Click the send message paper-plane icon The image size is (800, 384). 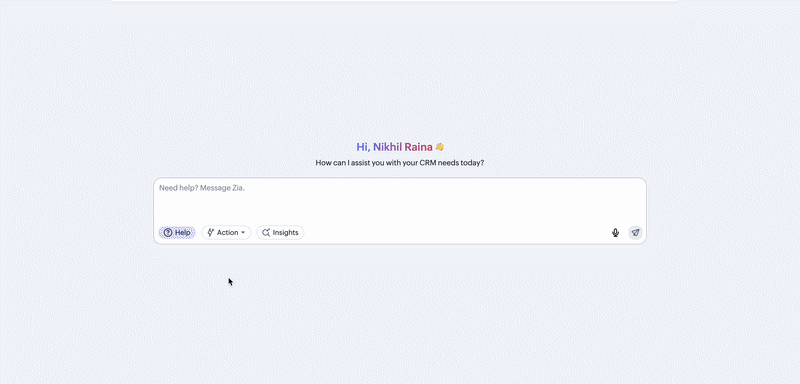[x=635, y=233]
